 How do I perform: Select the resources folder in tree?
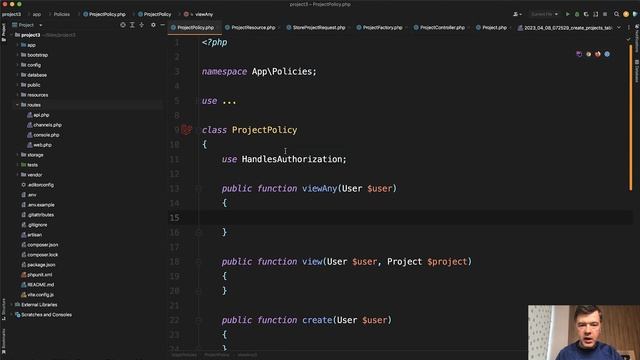point(34,95)
